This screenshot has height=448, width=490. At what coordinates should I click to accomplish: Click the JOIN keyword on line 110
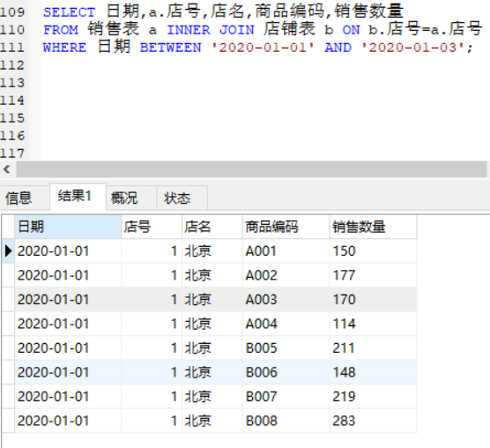(x=236, y=30)
